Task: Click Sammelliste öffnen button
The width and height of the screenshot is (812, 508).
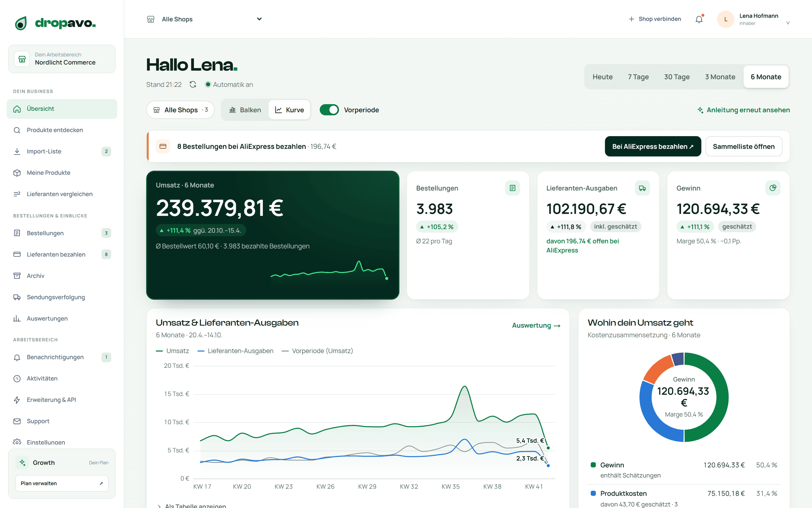Action: (x=744, y=146)
